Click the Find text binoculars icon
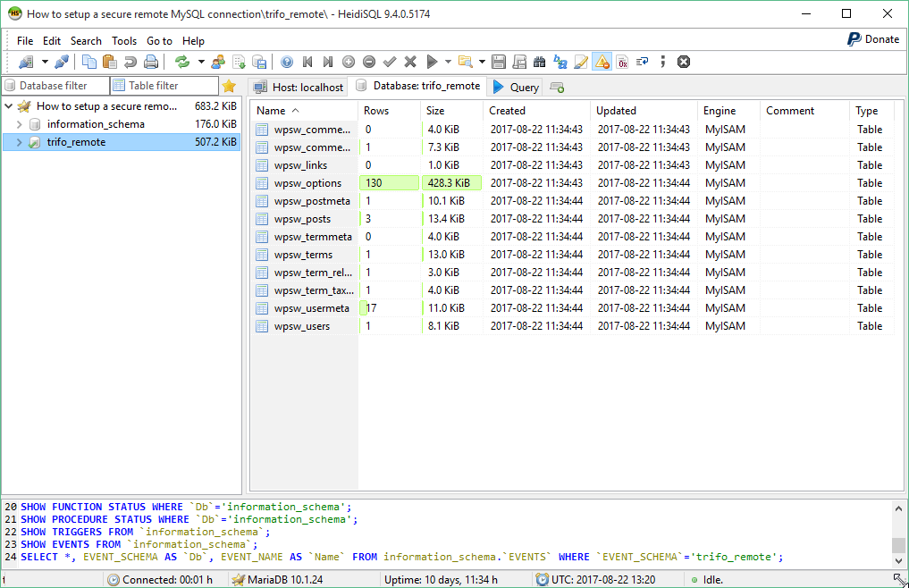This screenshot has height=588, width=909. 540,62
